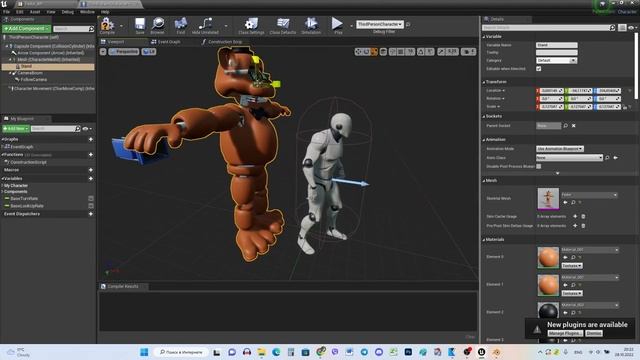Toggle Details property matrix grid button
This screenshot has width=640, height=360.
(x=622, y=28)
